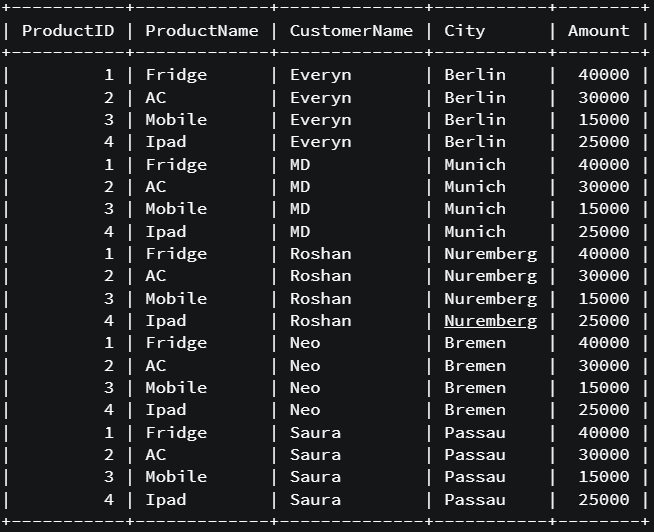Screen dimensions: 654x532
Task: Select the CustomerName header text
Action: pyautogui.click(x=351, y=30)
